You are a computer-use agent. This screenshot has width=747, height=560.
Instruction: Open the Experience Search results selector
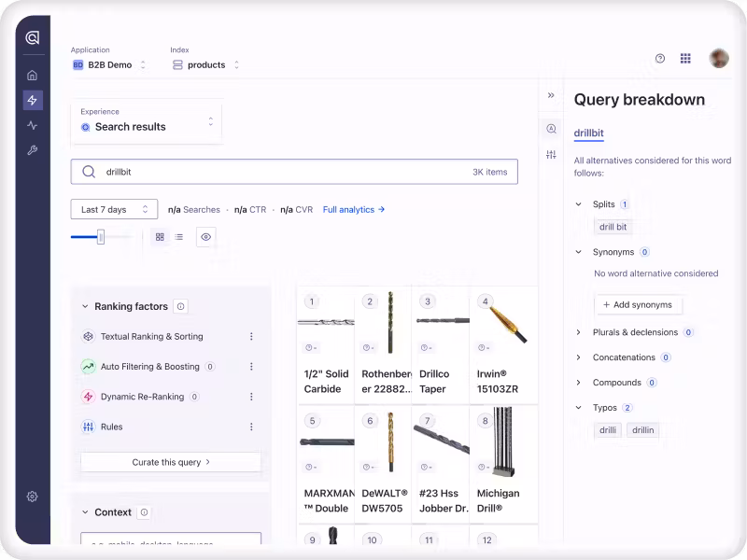(147, 121)
